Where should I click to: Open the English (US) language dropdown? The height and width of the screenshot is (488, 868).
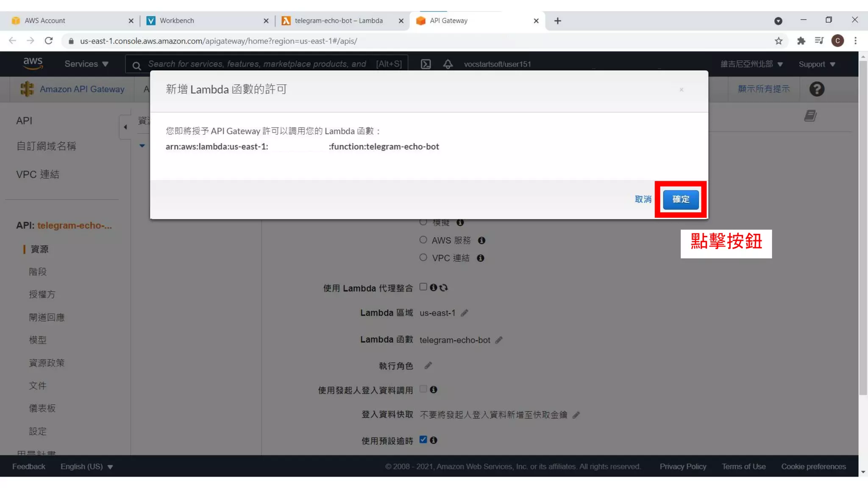point(86,466)
